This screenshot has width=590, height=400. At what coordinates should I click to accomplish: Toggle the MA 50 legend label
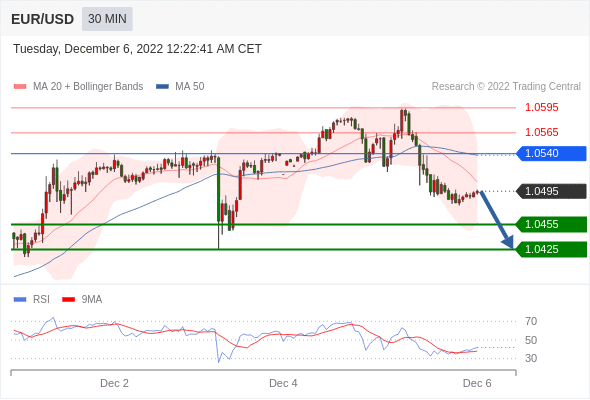coord(190,87)
